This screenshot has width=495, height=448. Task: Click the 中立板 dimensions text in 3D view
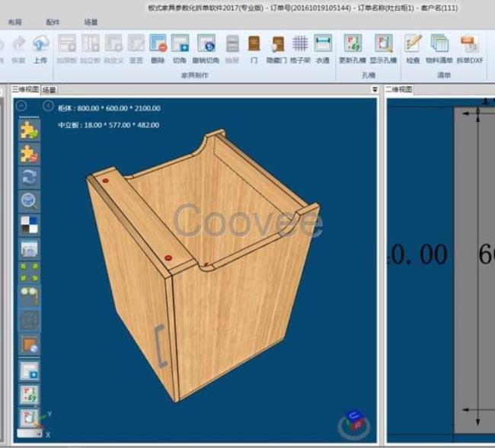[x=109, y=125]
